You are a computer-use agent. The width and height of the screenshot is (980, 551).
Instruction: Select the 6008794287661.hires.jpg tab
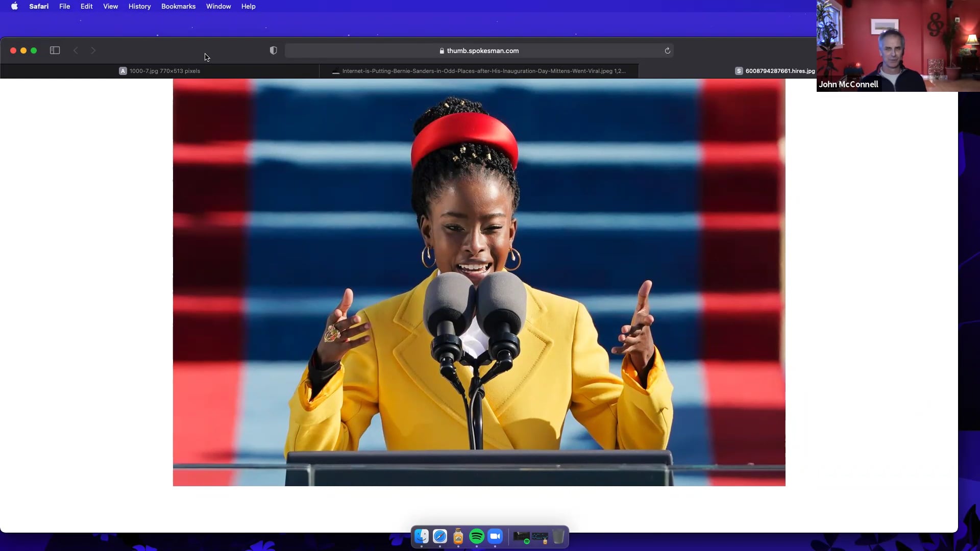click(x=775, y=71)
